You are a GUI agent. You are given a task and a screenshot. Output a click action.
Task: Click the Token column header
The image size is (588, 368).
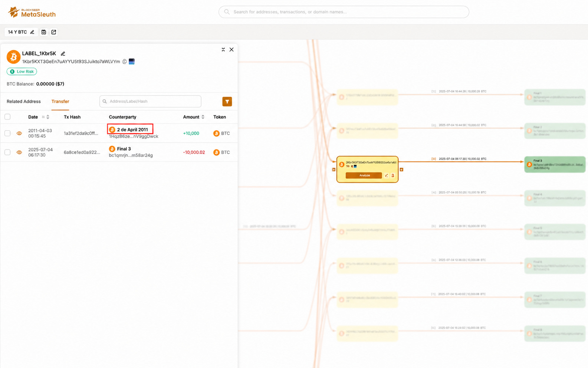(x=220, y=117)
